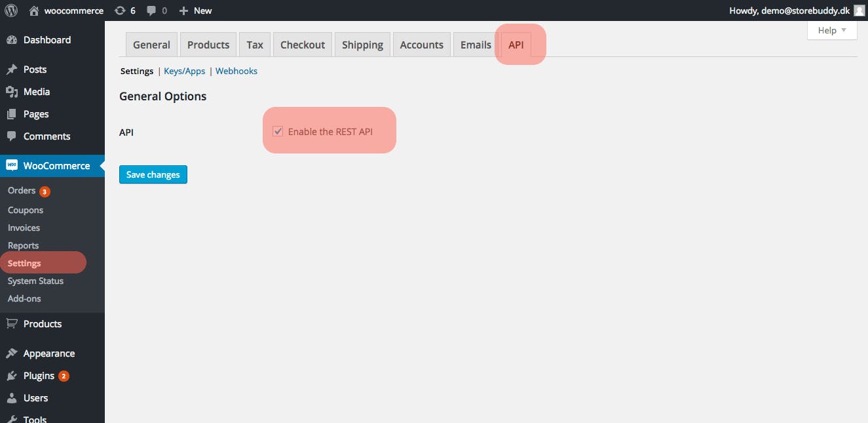This screenshot has width=868, height=423.
Task: Open Orders under WooCommerce
Action: 22,190
